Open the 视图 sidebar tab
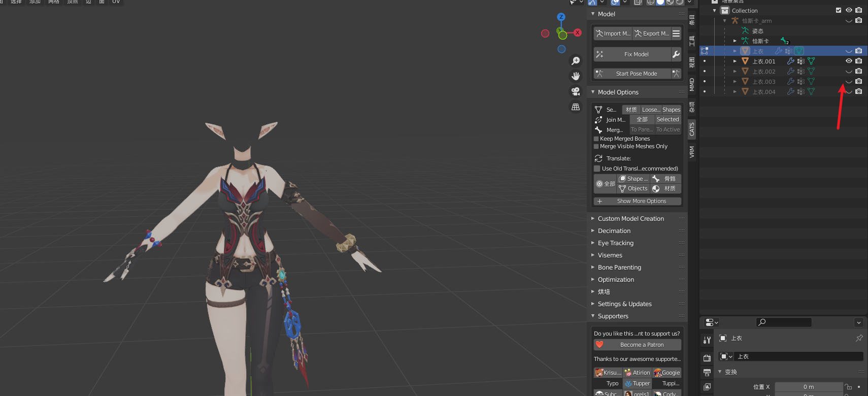Image resolution: width=868 pixels, height=396 pixels. 692,62
